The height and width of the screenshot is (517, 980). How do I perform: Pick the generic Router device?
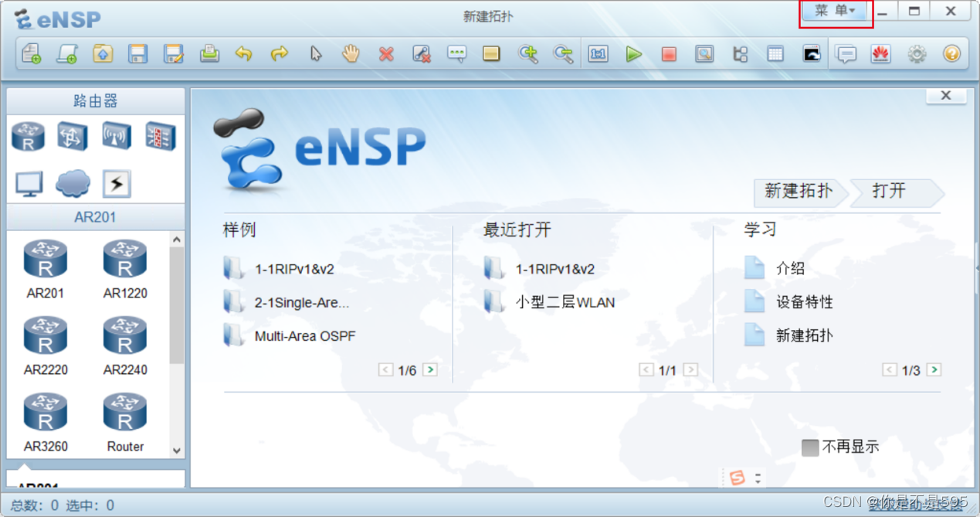[125, 422]
